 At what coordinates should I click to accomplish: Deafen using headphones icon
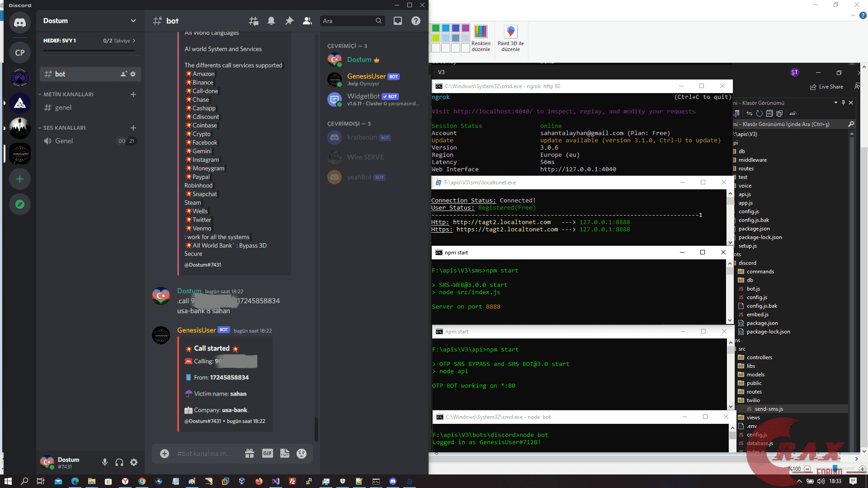pos(119,462)
